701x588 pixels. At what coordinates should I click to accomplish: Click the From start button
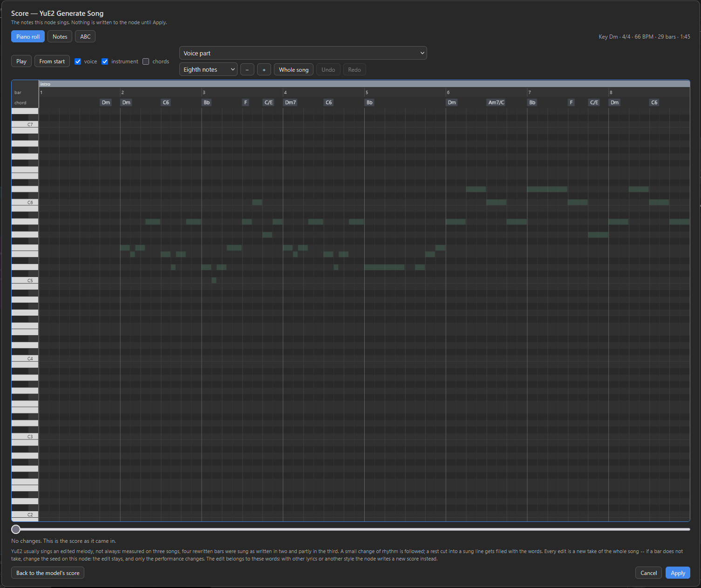click(52, 61)
